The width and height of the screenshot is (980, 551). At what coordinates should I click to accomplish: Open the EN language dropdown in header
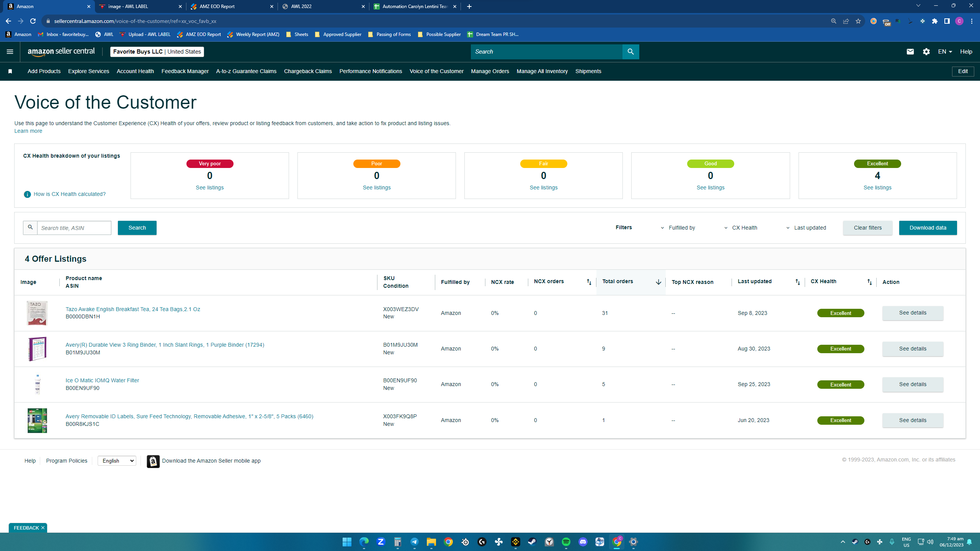[x=945, y=52]
